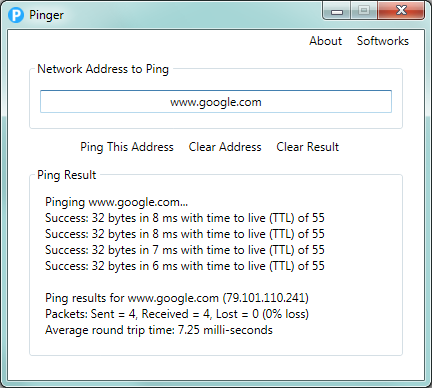
Task: Select the 'Pinging www.google.com...' result line
Action: [x=117, y=202]
